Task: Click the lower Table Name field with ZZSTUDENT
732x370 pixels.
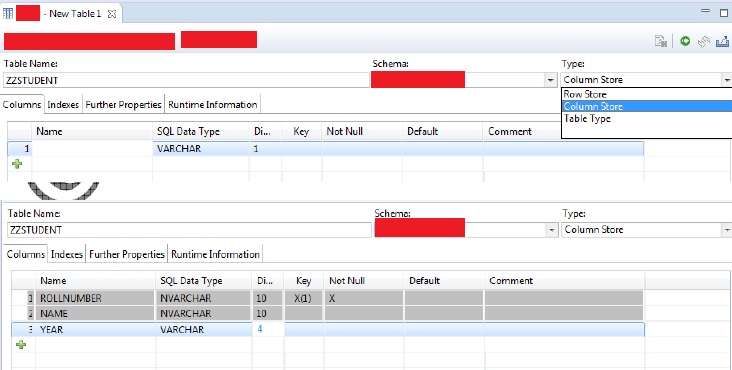Action: point(189,230)
